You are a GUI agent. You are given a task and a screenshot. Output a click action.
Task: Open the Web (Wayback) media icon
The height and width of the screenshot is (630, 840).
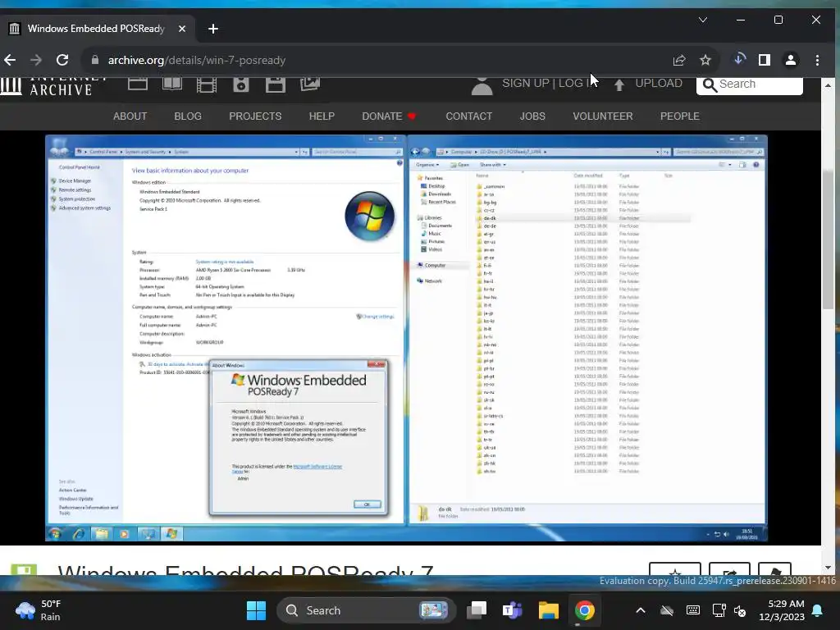click(138, 84)
